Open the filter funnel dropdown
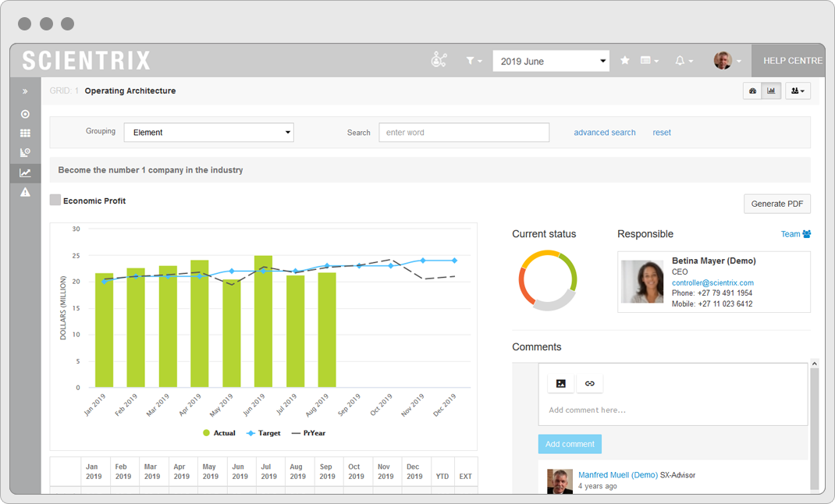835x504 pixels. [474, 61]
